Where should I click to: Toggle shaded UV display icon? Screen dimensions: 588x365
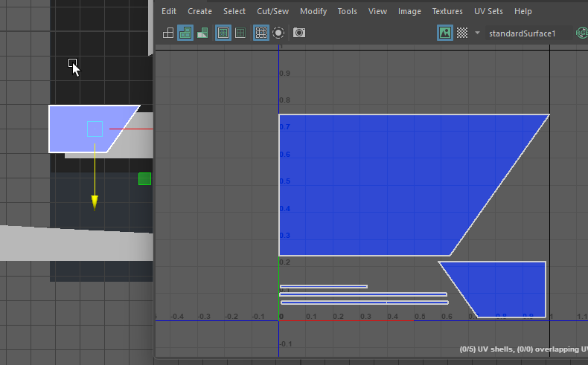[x=185, y=33]
